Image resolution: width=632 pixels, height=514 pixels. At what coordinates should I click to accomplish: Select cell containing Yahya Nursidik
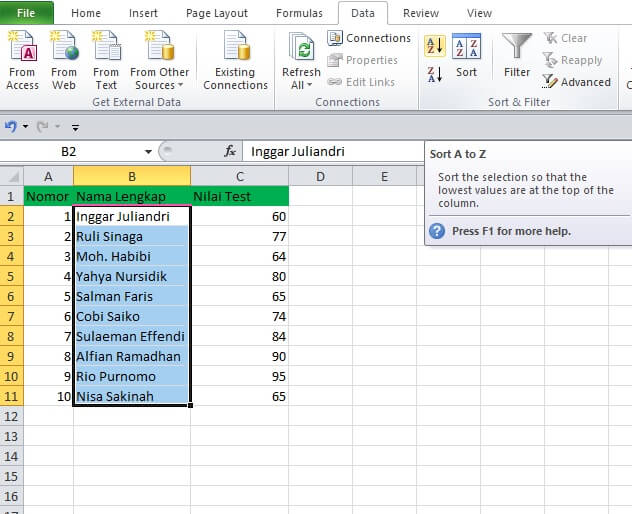132,276
